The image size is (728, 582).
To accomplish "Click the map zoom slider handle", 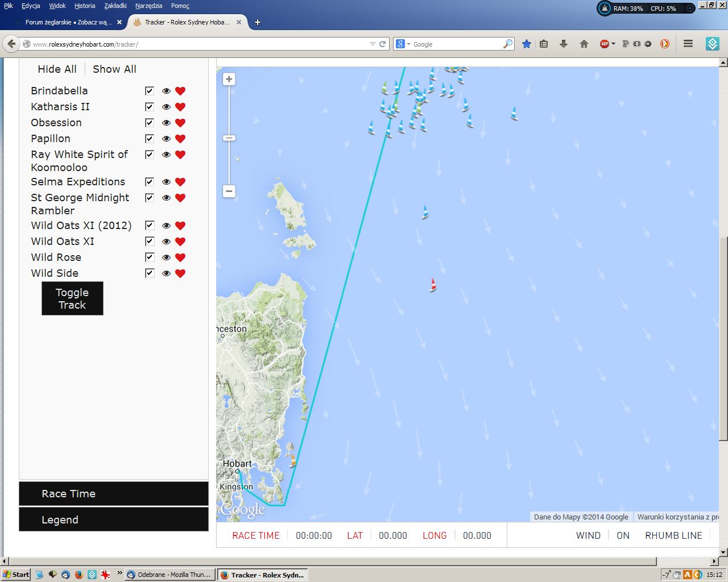I will click(x=229, y=138).
